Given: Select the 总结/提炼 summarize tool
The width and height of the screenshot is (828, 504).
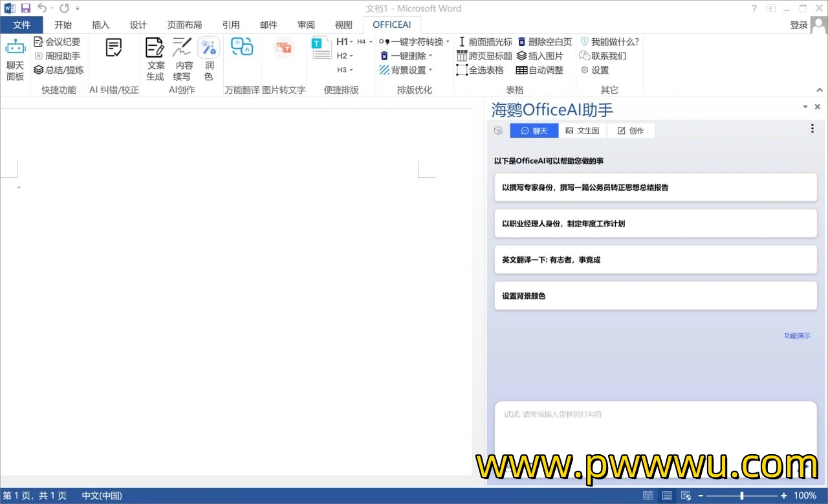Looking at the screenshot, I should click(59, 70).
